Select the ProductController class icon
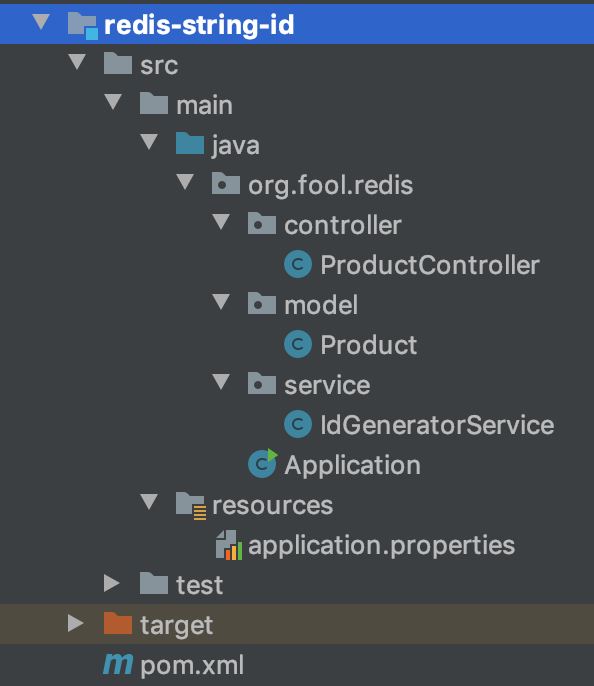594x686 pixels. pyautogui.click(x=298, y=265)
